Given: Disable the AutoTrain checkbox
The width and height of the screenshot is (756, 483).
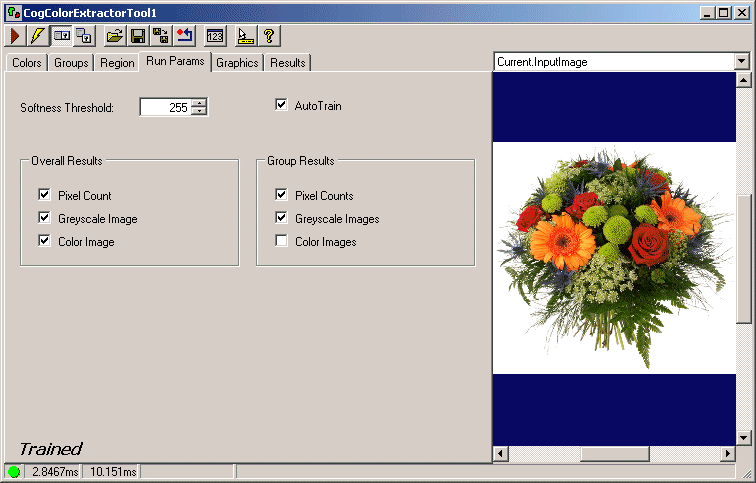Looking at the screenshot, I should pos(281,105).
